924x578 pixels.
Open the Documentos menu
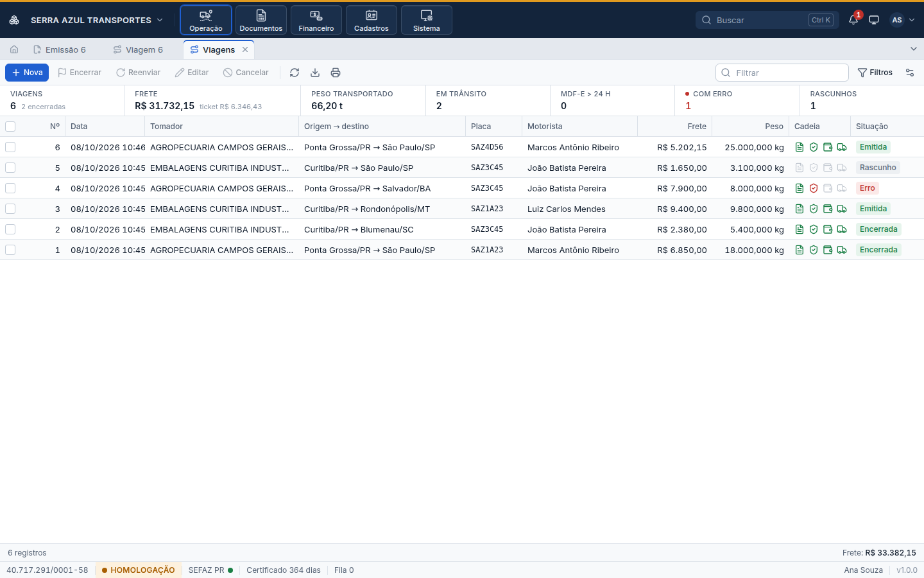click(x=261, y=20)
